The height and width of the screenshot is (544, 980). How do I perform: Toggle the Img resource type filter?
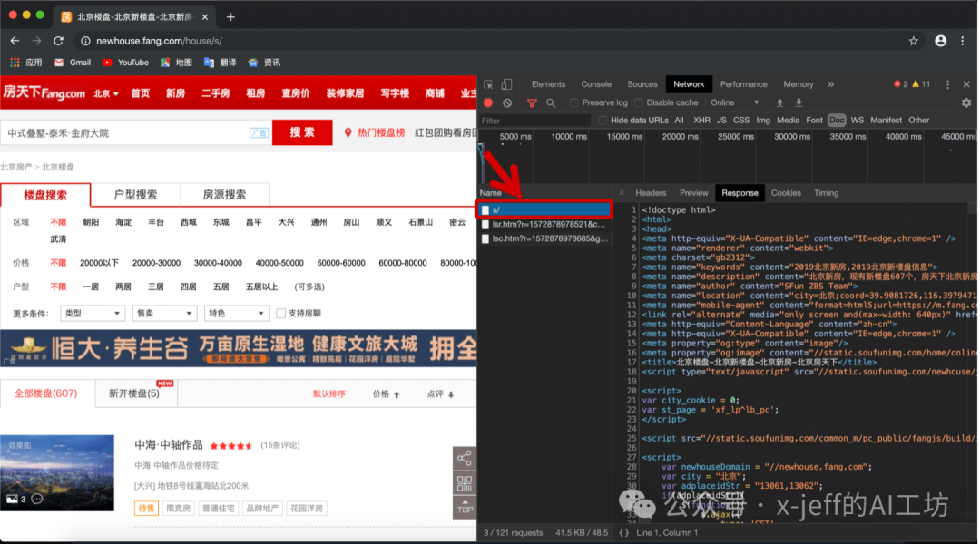coord(763,121)
